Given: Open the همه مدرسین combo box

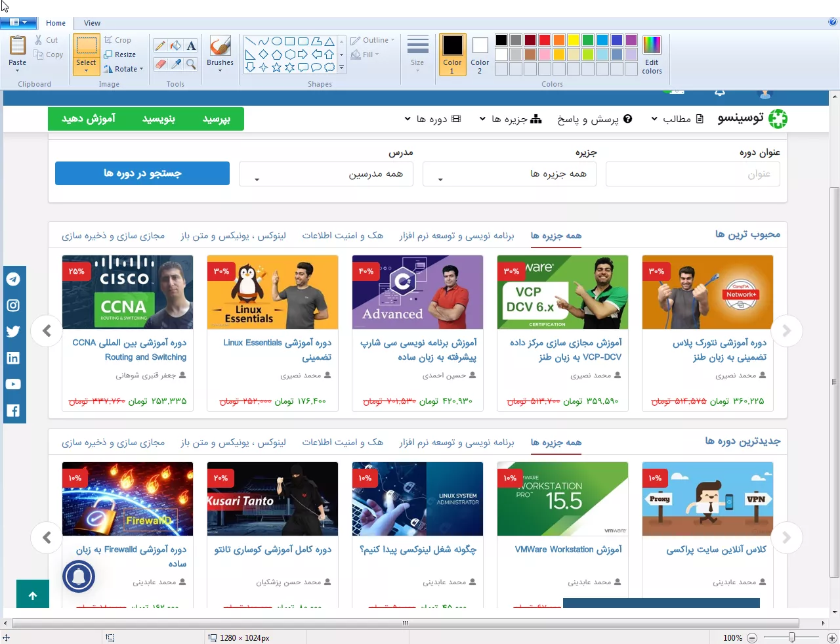Looking at the screenshot, I should 326,174.
